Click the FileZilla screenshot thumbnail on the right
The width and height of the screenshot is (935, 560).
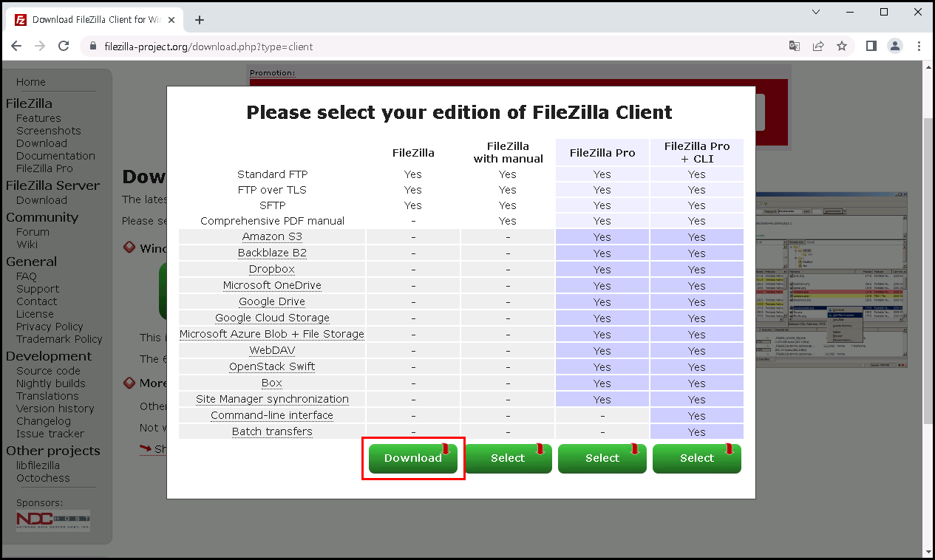click(x=832, y=279)
